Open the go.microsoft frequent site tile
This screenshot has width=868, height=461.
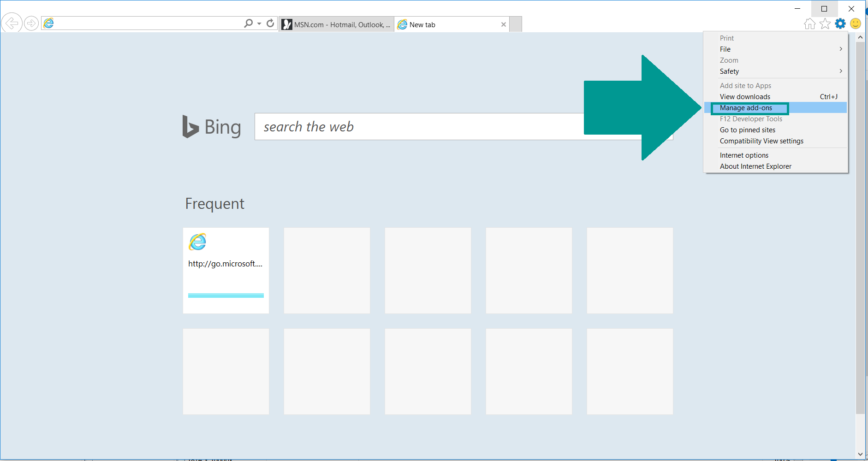tap(226, 271)
